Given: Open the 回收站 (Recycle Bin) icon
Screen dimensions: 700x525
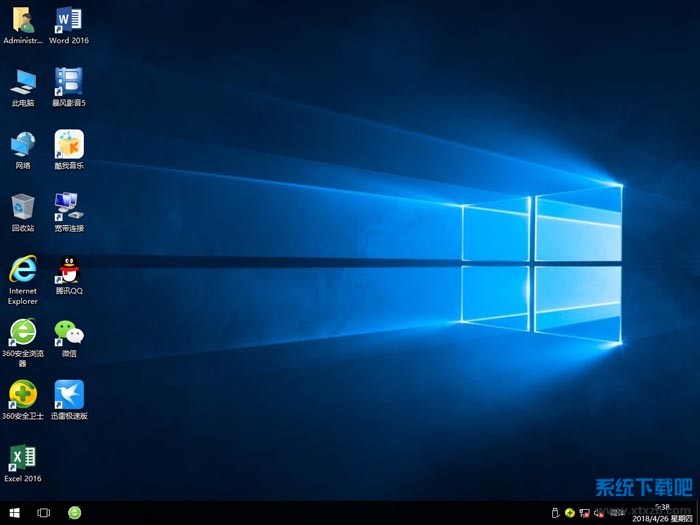Looking at the screenshot, I should click(22, 207).
